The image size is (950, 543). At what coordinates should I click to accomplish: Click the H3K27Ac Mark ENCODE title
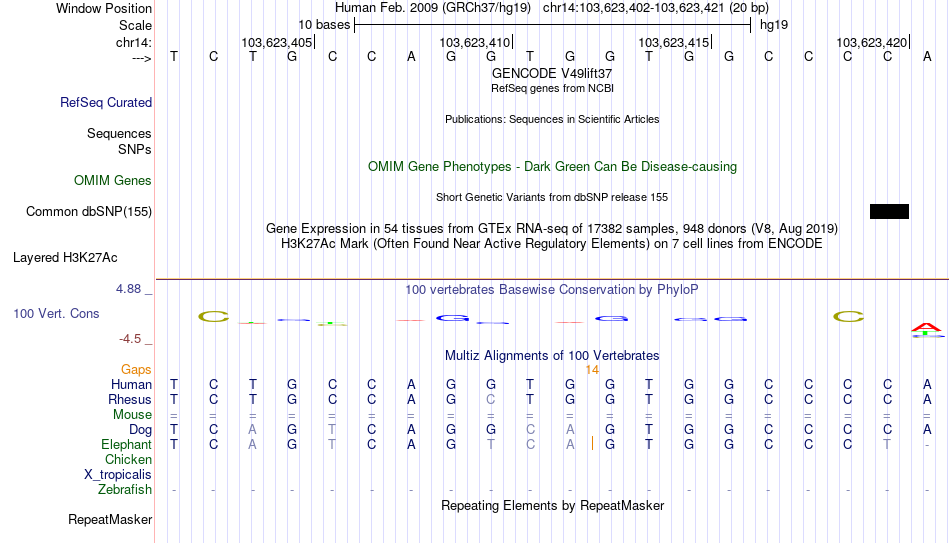[552, 244]
